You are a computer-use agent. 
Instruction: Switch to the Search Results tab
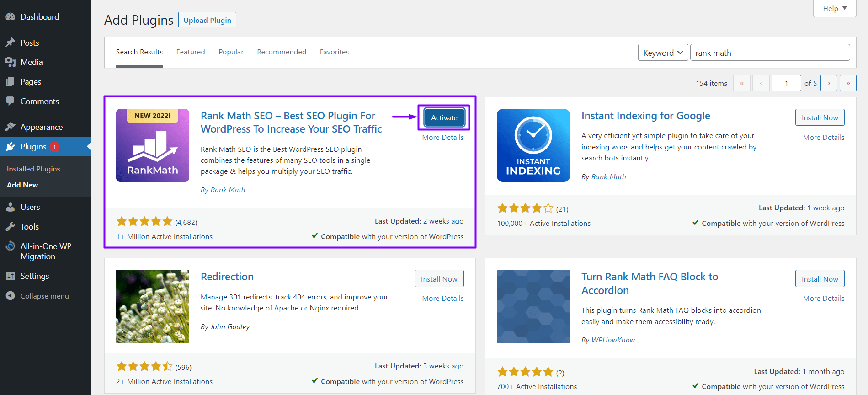click(x=139, y=52)
